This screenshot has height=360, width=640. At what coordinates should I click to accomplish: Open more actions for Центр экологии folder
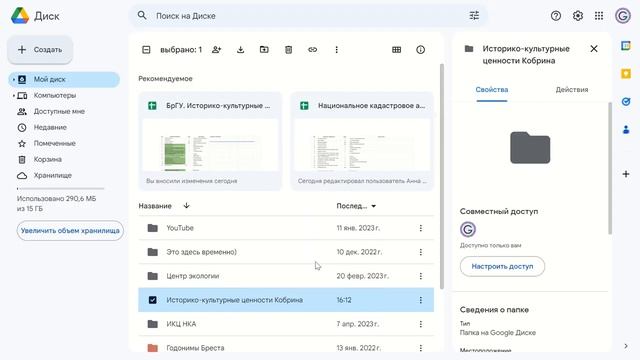click(x=420, y=276)
